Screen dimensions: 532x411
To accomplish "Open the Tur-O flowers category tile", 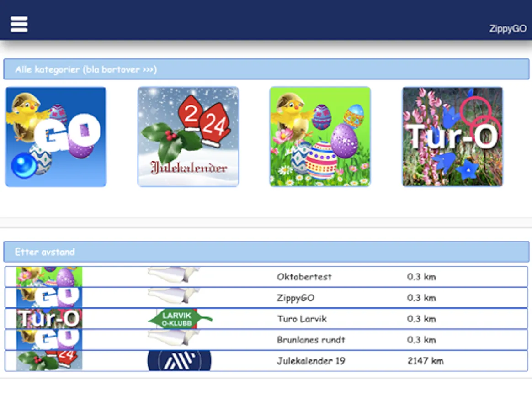I will tap(452, 137).
